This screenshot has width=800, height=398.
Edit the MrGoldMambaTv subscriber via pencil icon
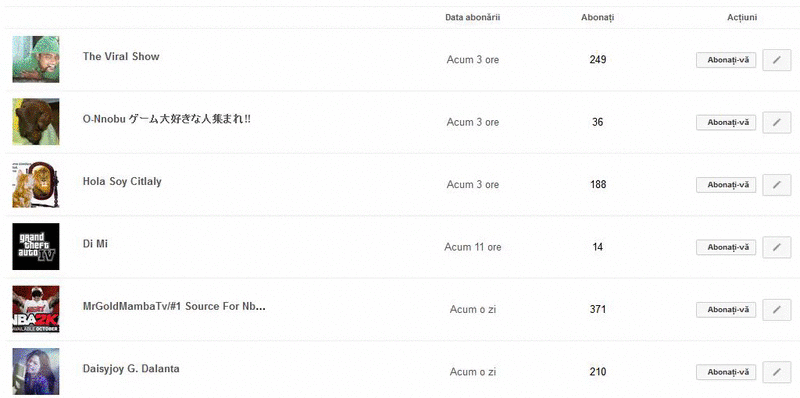[777, 310]
